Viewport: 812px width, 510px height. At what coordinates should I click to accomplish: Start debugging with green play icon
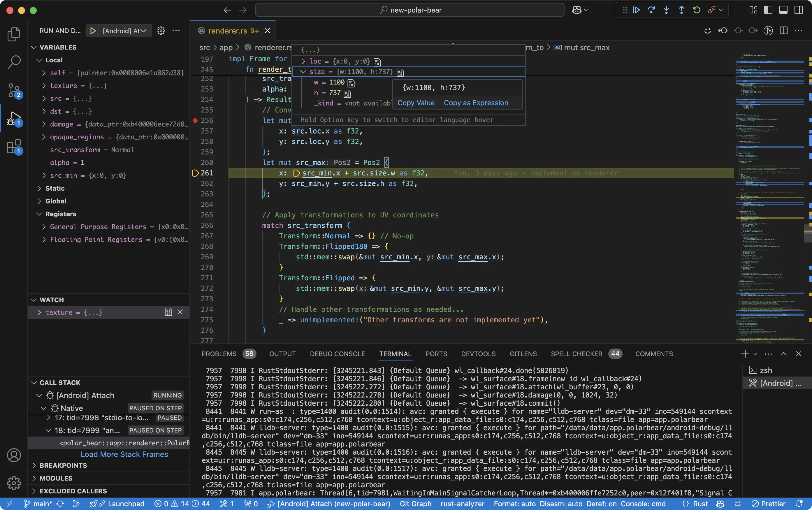[93, 31]
